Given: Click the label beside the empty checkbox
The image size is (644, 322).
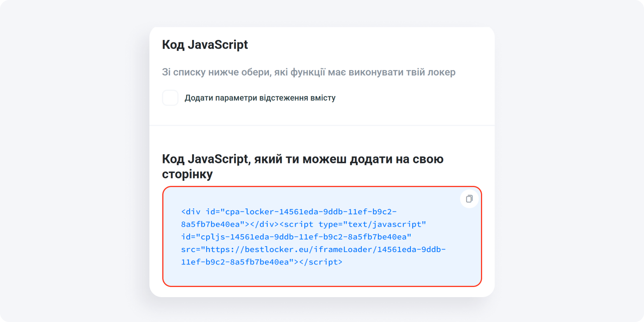Looking at the screenshot, I should click(259, 98).
